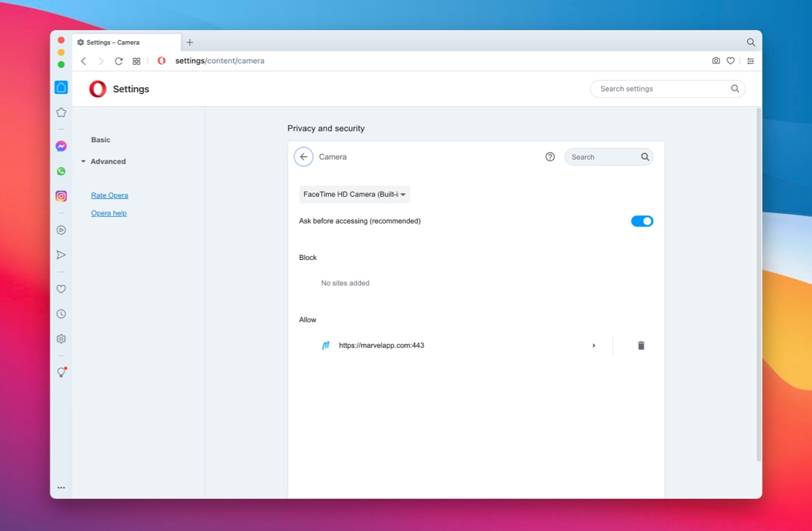The width and height of the screenshot is (812, 531).
Task: Reload the settings page
Action: (118, 61)
